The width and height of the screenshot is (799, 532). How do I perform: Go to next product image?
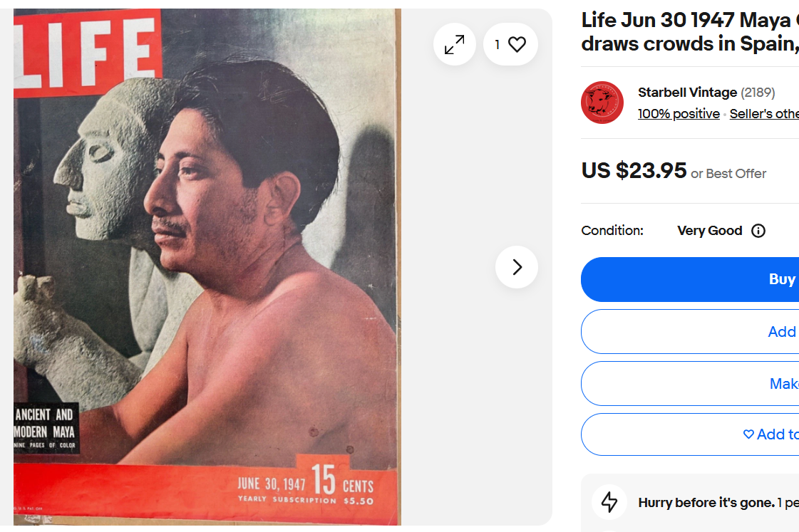pyautogui.click(x=517, y=267)
